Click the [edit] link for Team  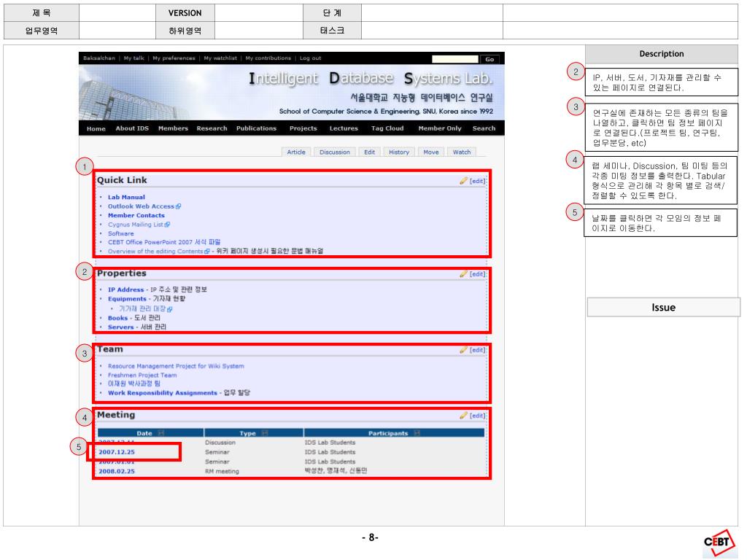477,350
